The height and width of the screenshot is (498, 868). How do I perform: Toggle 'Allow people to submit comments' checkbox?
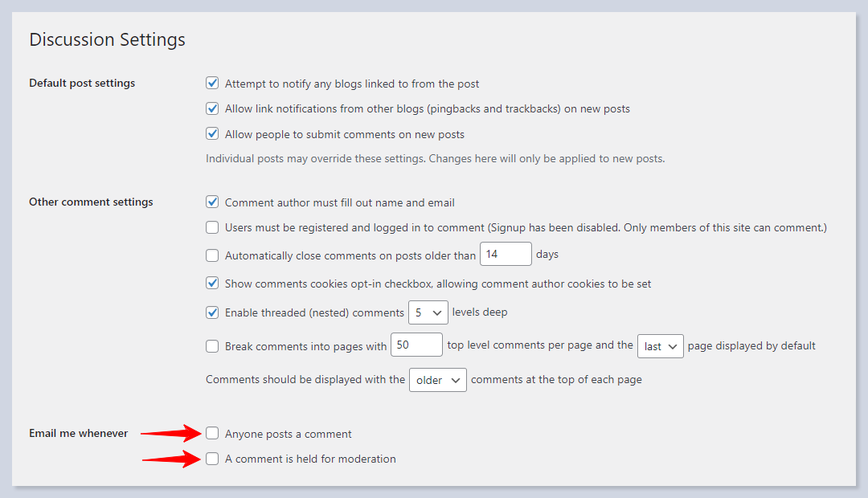212,134
